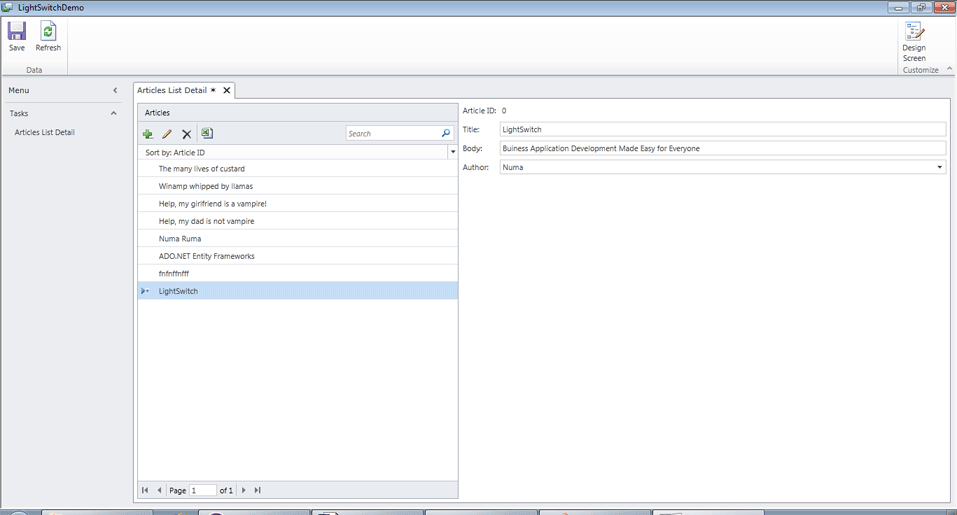The image size is (957, 515).
Task: Go to previous page of articles
Action: click(159, 490)
